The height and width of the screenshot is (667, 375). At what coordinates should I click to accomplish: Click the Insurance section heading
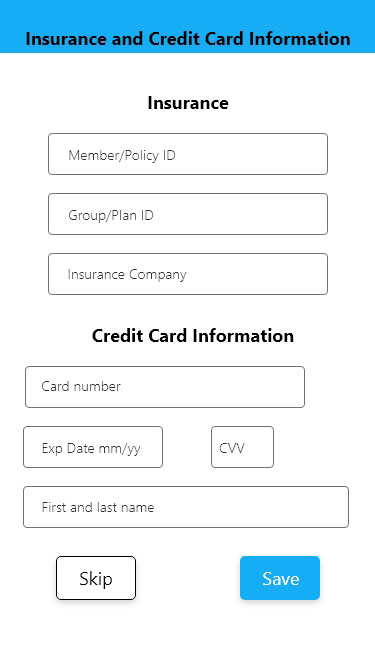pos(188,103)
